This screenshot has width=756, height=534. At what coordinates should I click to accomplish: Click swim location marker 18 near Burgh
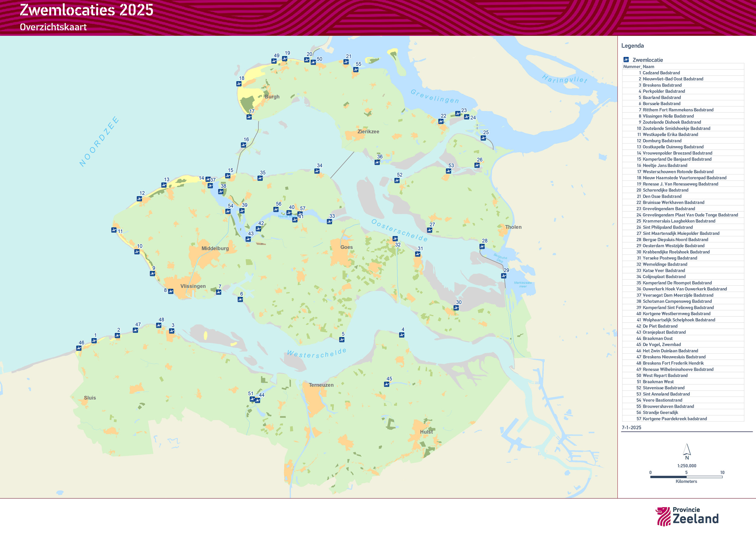tap(239, 84)
